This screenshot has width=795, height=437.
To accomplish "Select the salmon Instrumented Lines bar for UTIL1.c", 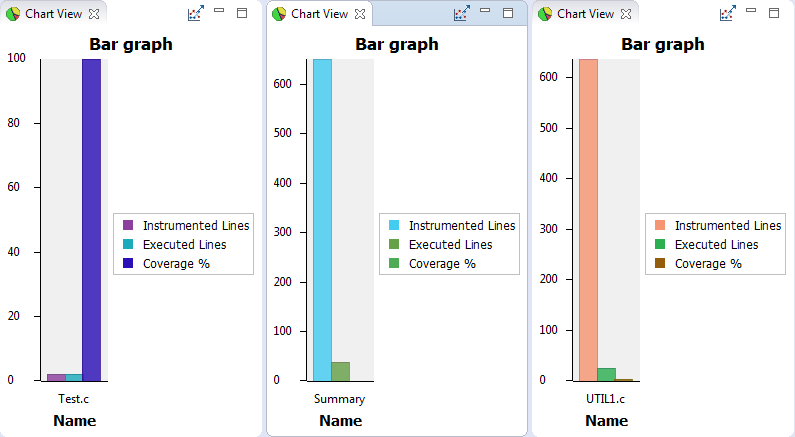I will (588, 220).
